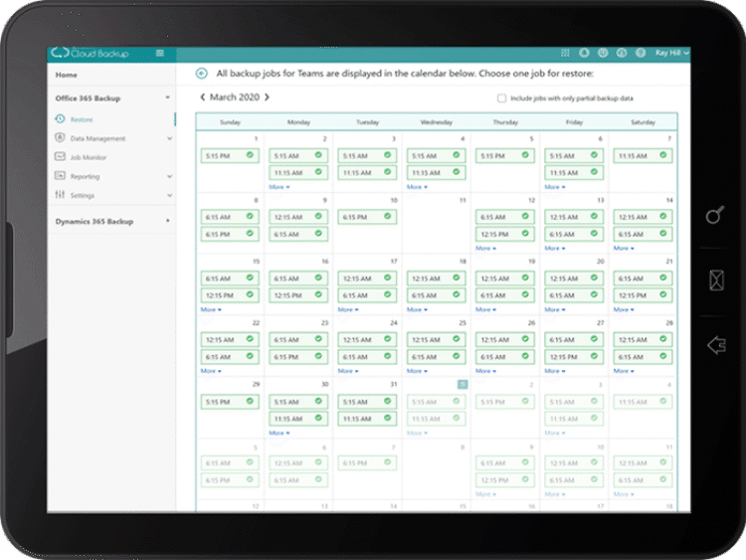Open the Ray Hill user dropdown
This screenshot has width=746, height=560.
671,53
